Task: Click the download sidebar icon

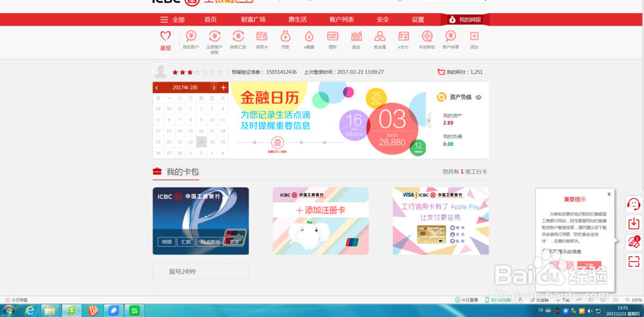Action: [x=634, y=223]
